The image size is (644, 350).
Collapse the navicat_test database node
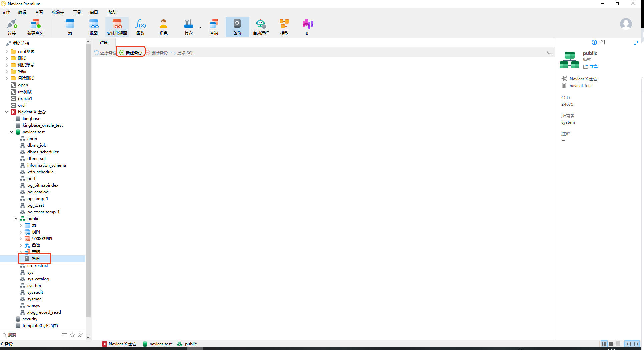pyautogui.click(x=12, y=132)
